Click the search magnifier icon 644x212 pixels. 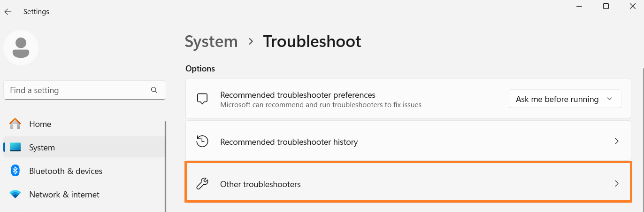click(x=154, y=90)
